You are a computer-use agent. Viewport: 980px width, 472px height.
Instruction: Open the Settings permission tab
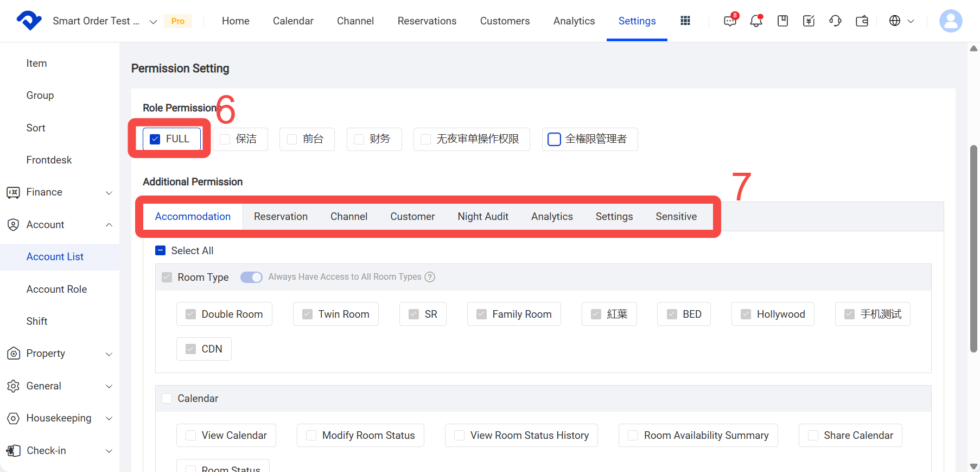click(614, 217)
